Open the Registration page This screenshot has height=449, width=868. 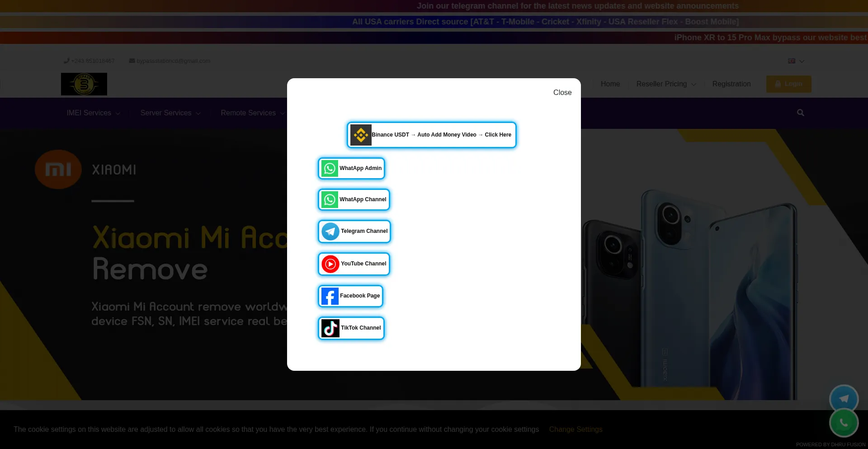731,84
